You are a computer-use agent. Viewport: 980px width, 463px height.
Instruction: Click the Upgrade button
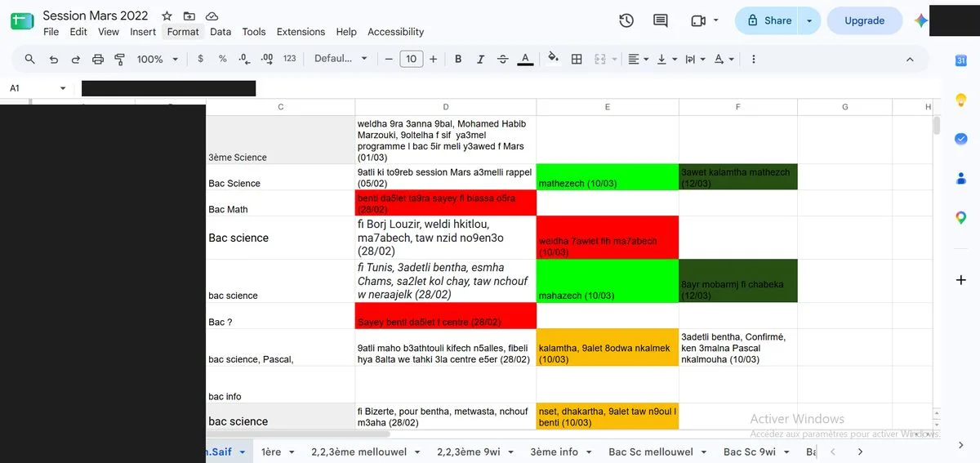click(864, 20)
